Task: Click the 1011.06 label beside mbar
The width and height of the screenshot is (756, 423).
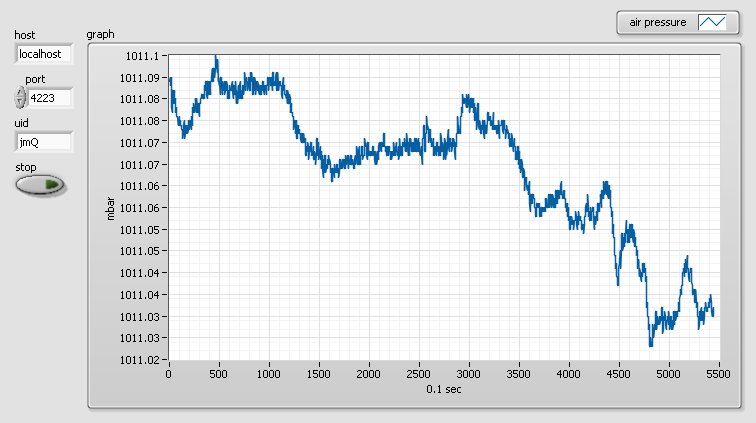Action: 139,208
